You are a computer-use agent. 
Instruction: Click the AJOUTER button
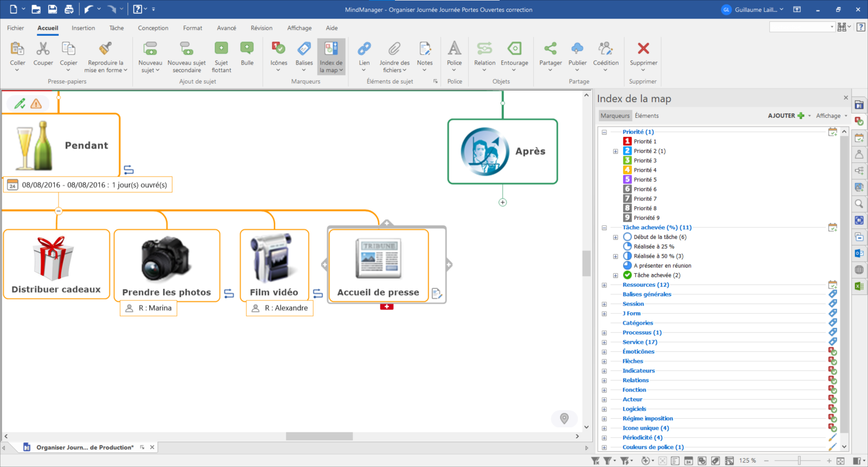point(786,116)
